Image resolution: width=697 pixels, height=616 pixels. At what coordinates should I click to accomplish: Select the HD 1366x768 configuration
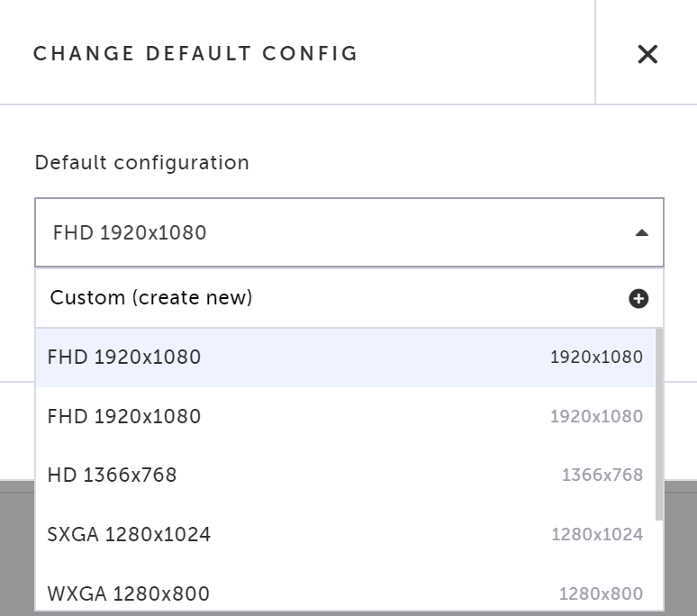pyautogui.click(x=345, y=476)
